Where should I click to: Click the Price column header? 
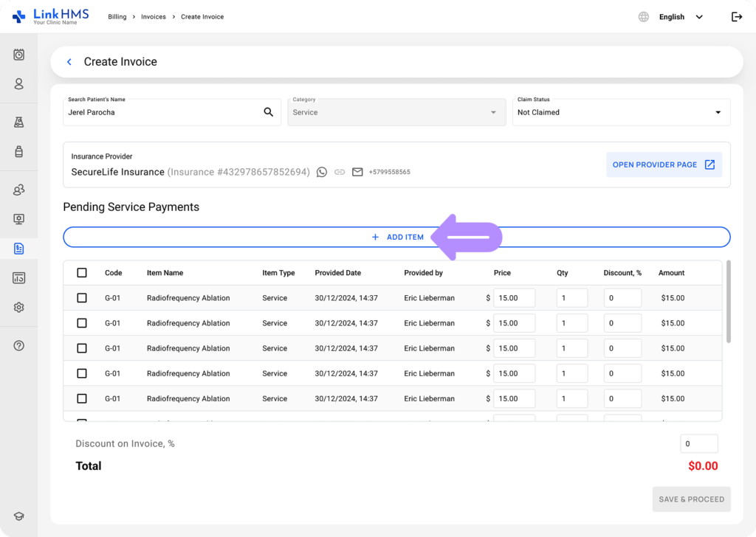[x=502, y=273]
